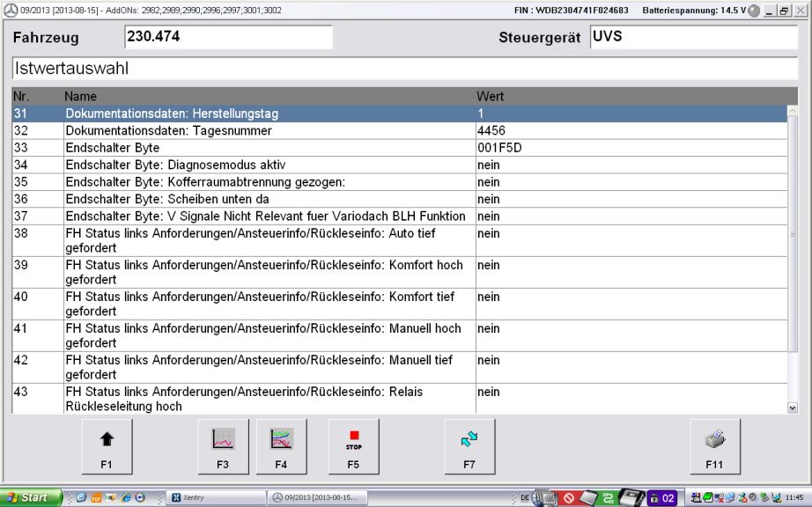
Task: Click the value 001F5D in Wert column
Action: 499,148
